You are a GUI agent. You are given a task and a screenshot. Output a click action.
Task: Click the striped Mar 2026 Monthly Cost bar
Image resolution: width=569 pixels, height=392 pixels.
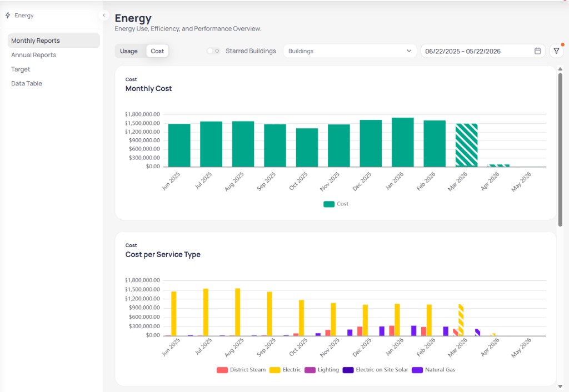point(467,145)
